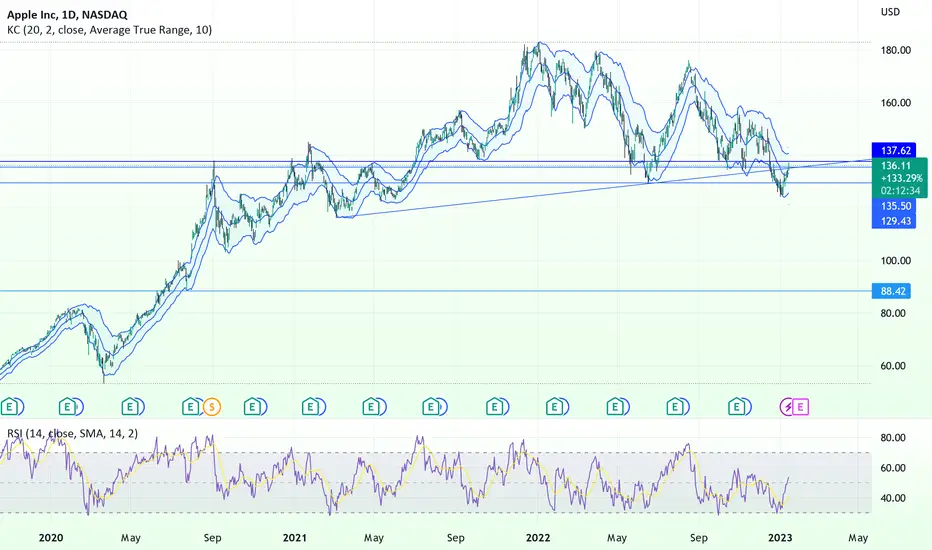Screen dimensions: 932x550
Task: Click the late April 2021 earnings marker
Action: coord(371,407)
